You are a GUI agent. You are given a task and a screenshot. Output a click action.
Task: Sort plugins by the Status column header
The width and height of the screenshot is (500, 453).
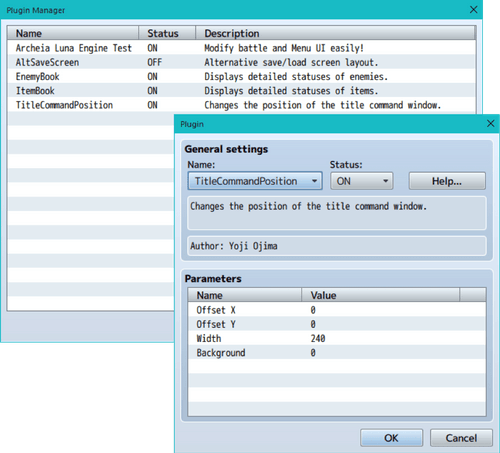[167, 33]
